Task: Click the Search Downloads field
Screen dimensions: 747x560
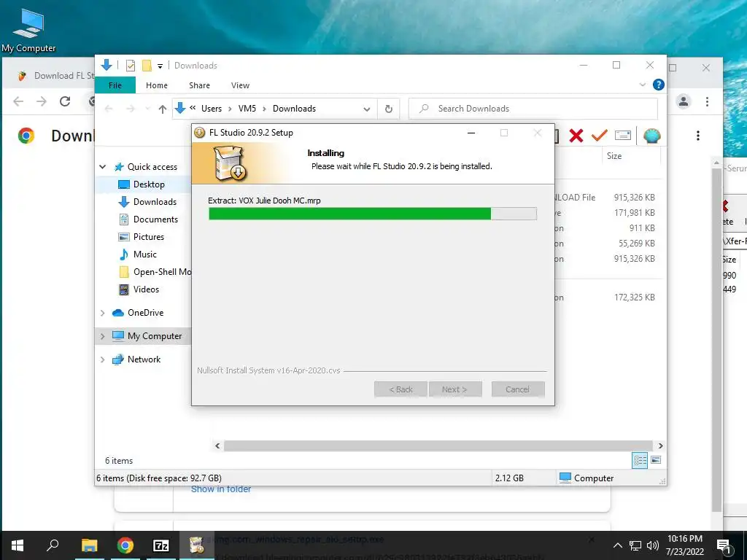Action: click(x=533, y=109)
